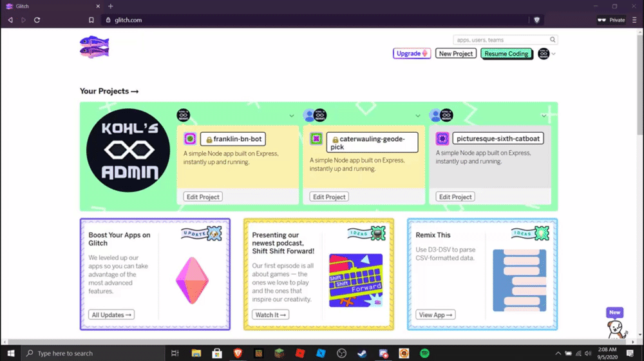Open the picturesque-sixth-catboat project name
The width and height of the screenshot is (644, 361).
click(498, 139)
